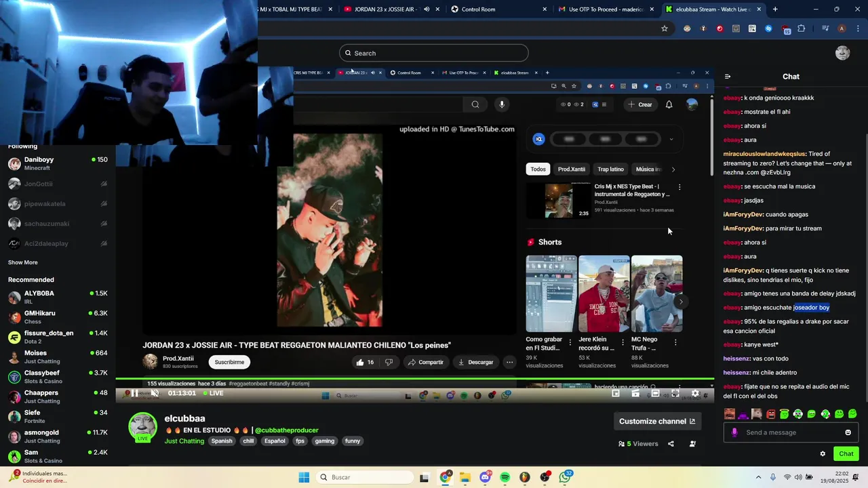868x488 pixels.
Task: Dislike the YouTube video in the stream
Action: [x=389, y=362]
